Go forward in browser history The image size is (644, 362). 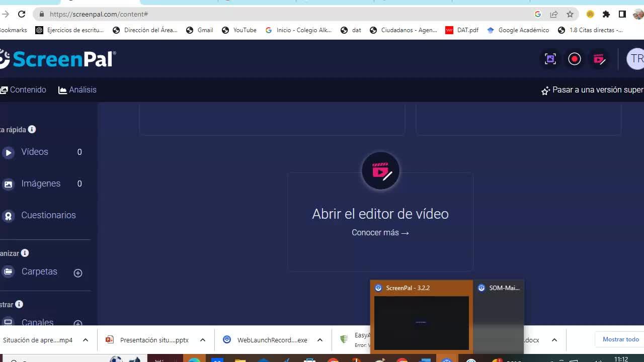click(x=6, y=14)
